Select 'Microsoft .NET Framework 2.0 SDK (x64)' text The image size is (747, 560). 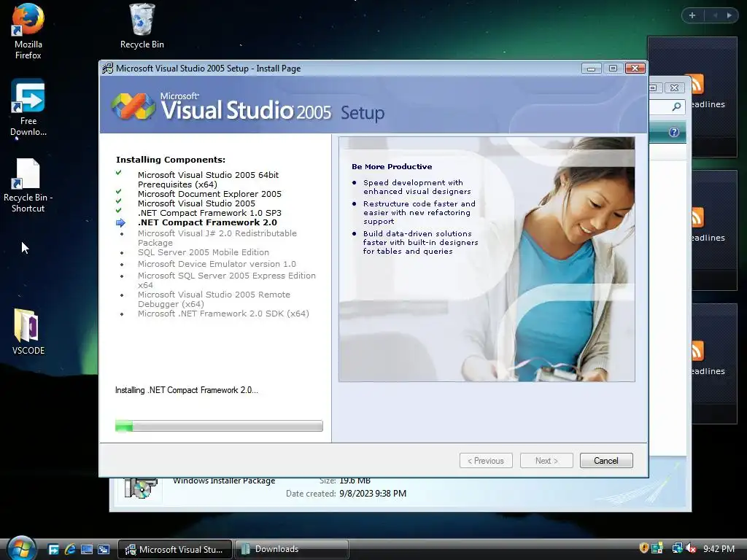click(223, 314)
